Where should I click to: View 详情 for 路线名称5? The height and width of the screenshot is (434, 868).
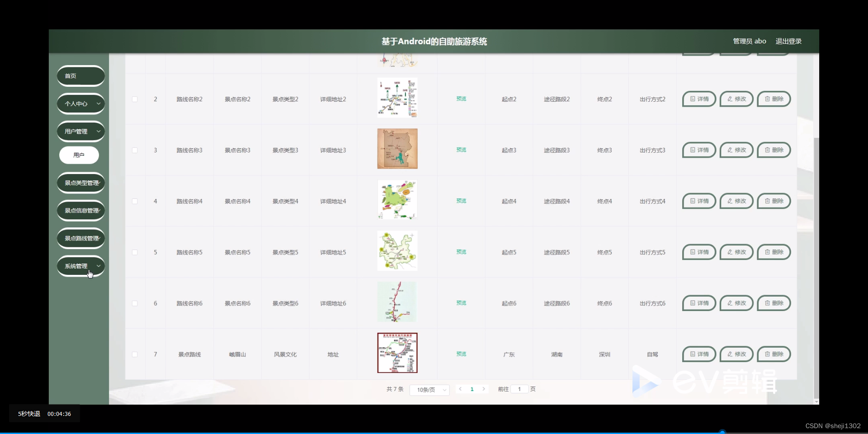click(x=698, y=252)
